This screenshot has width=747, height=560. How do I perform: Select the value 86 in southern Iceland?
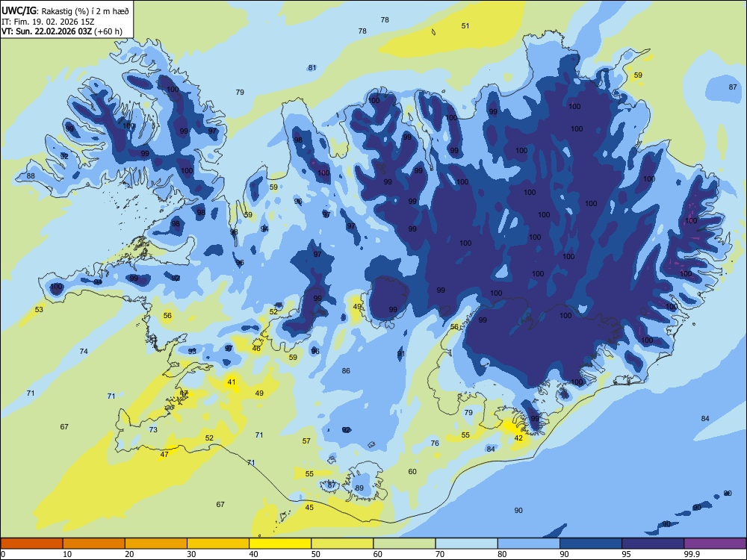[346, 370]
